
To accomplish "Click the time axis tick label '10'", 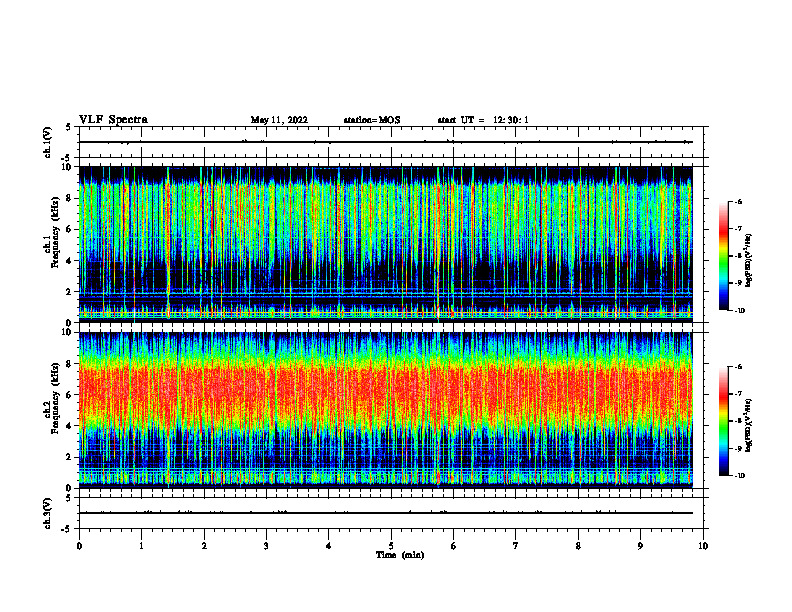I will [x=703, y=546].
